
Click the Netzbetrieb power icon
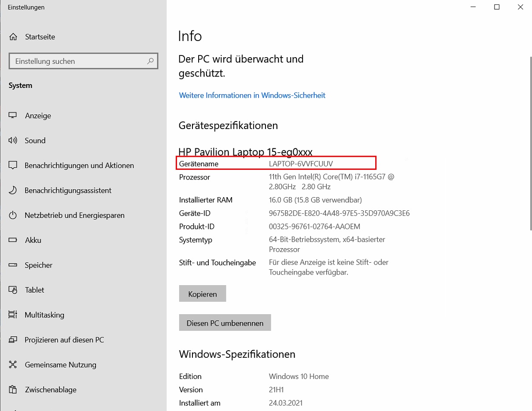point(13,216)
